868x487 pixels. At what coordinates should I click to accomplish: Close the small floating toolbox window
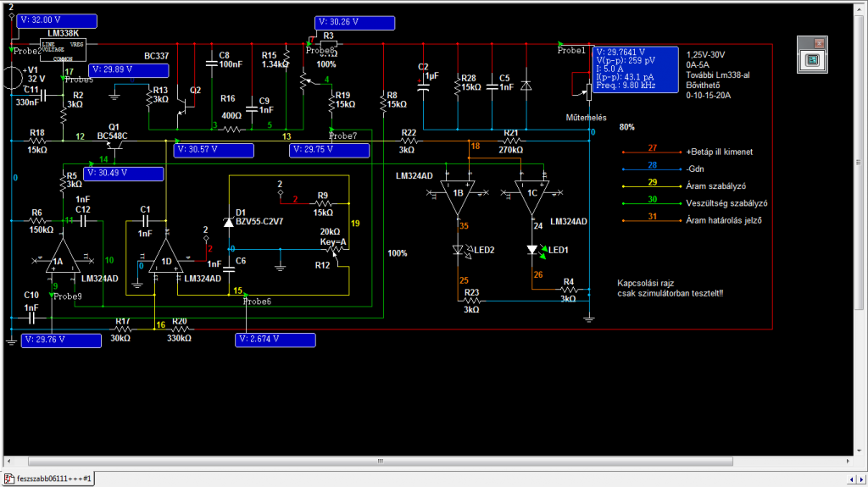click(819, 42)
